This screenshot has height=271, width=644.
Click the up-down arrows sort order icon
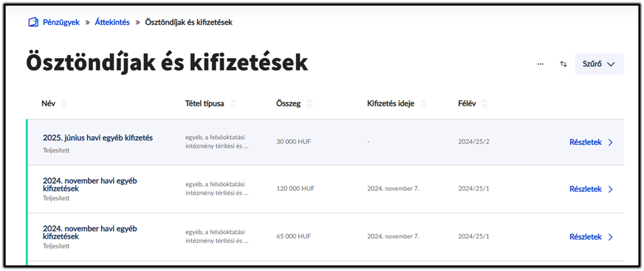click(x=564, y=64)
